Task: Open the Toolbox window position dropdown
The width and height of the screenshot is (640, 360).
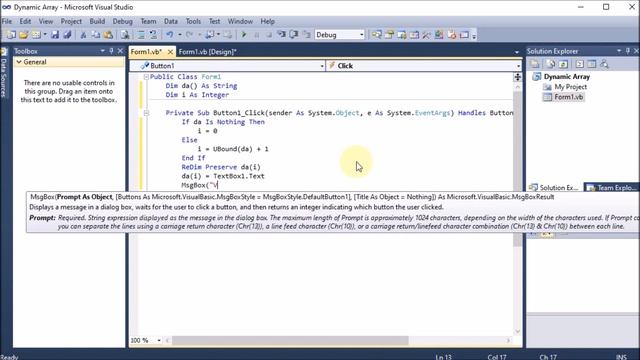Action: coord(102,51)
